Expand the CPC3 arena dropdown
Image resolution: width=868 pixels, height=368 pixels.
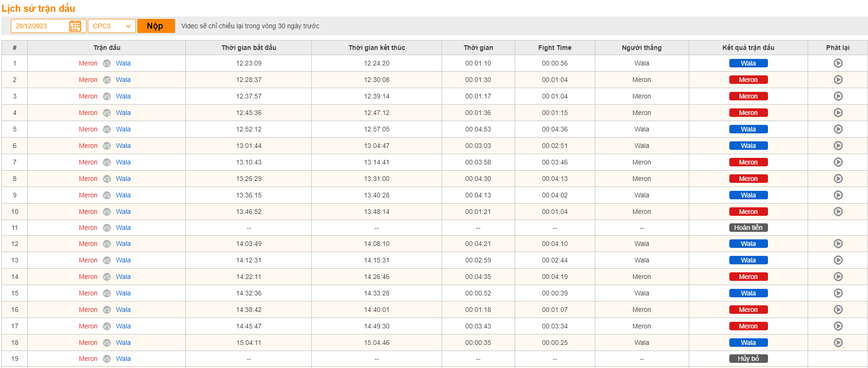coord(112,26)
